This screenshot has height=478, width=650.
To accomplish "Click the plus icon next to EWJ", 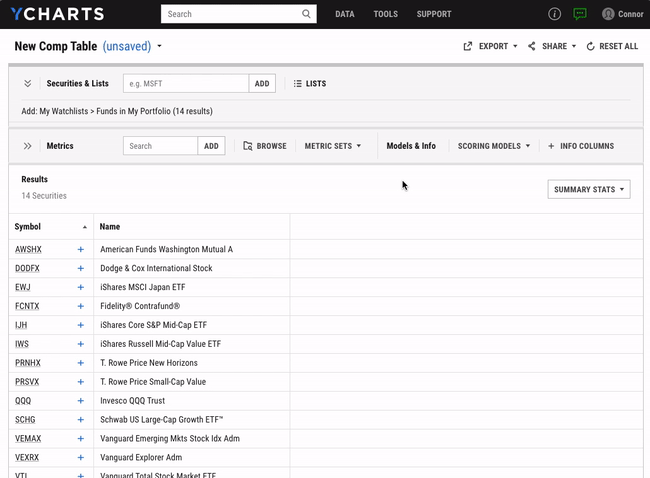I will click(80, 287).
